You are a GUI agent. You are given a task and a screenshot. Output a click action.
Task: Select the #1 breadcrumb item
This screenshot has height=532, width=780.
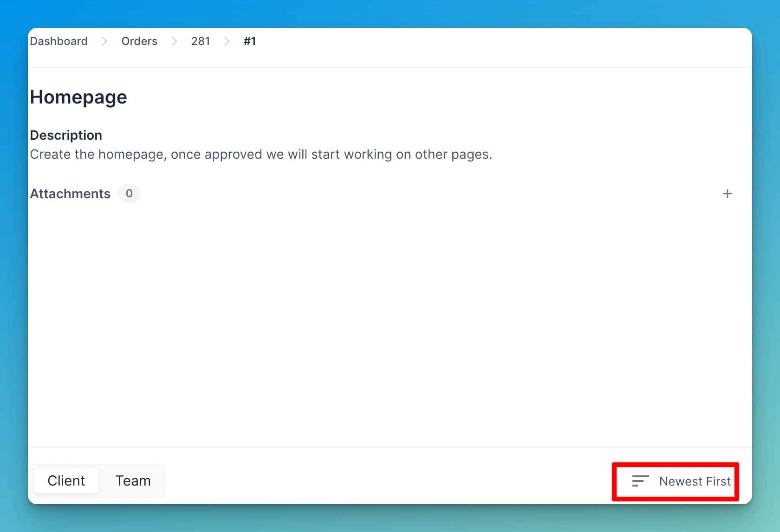coord(250,41)
